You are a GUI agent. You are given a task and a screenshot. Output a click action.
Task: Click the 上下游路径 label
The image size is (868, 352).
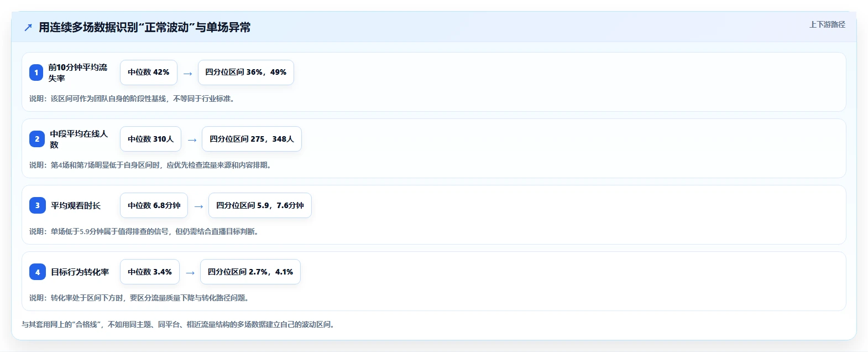[827, 25]
